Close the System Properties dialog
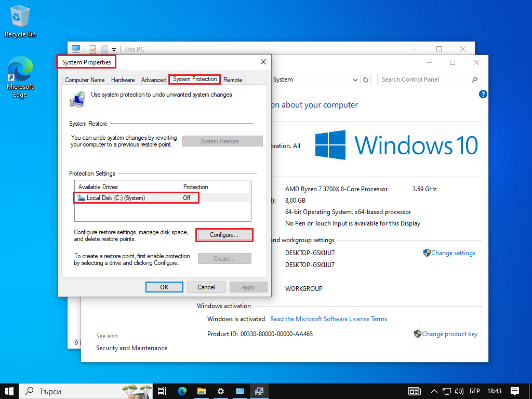This screenshot has width=532, height=399. [263, 62]
